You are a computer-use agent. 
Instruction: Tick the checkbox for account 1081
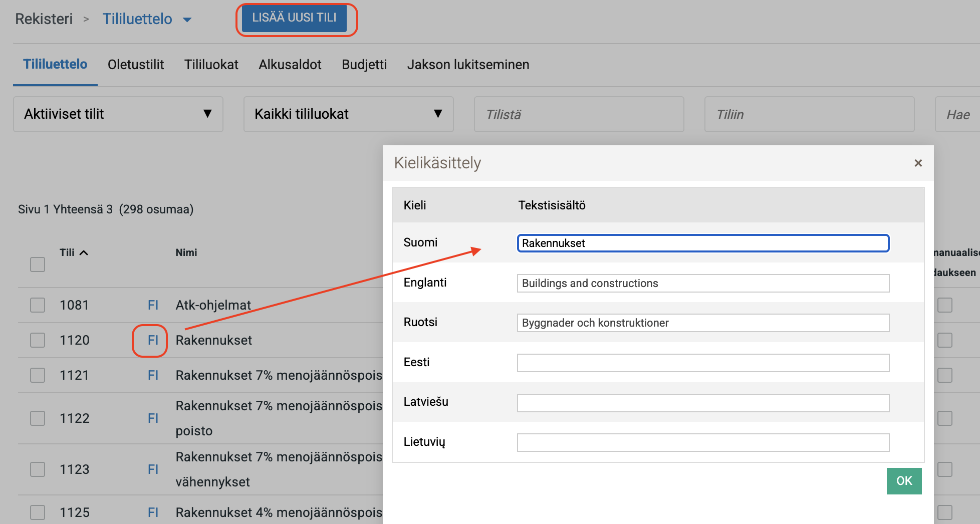point(38,305)
